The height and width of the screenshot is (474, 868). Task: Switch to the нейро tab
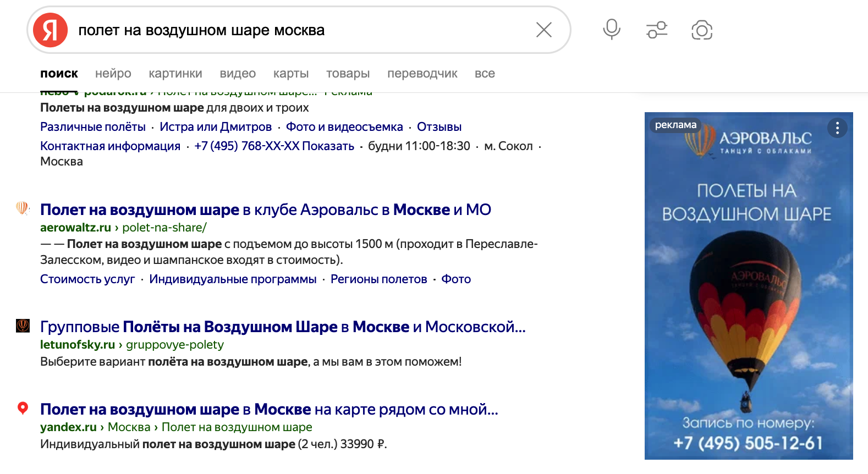[113, 74]
